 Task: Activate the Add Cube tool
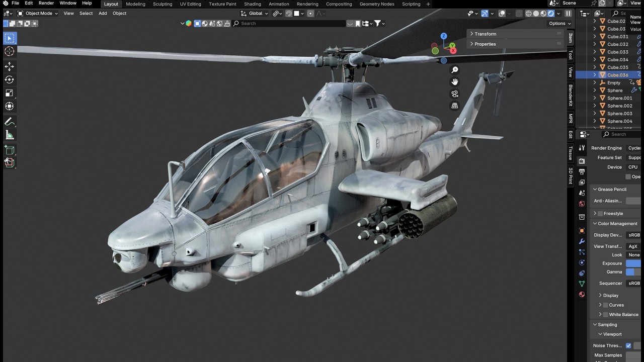click(x=9, y=150)
